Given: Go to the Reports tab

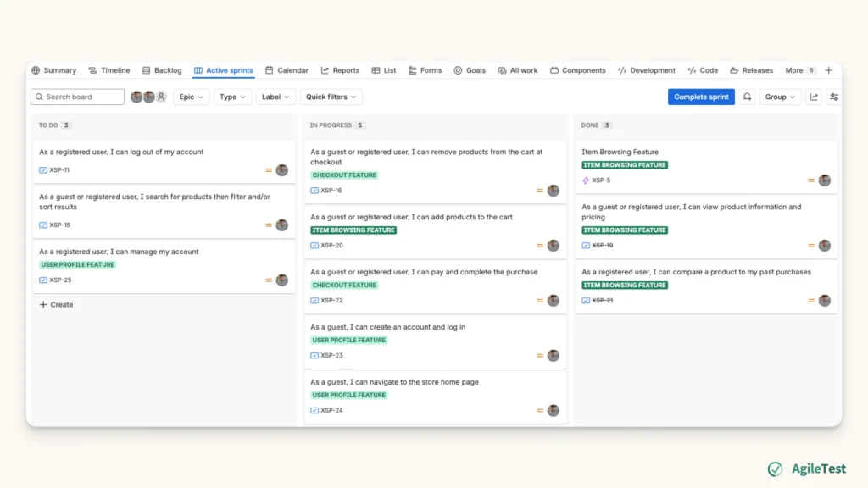Looking at the screenshot, I should (340, 70).
